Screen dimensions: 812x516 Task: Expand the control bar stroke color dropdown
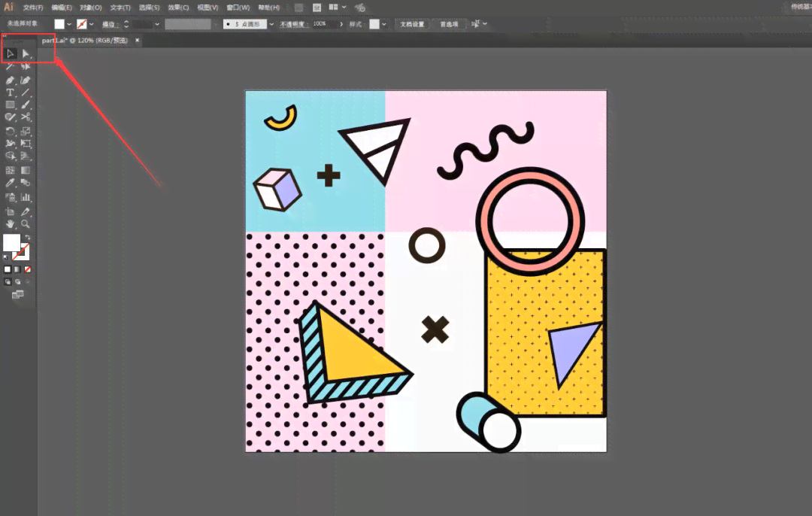(x=92, y=24)
